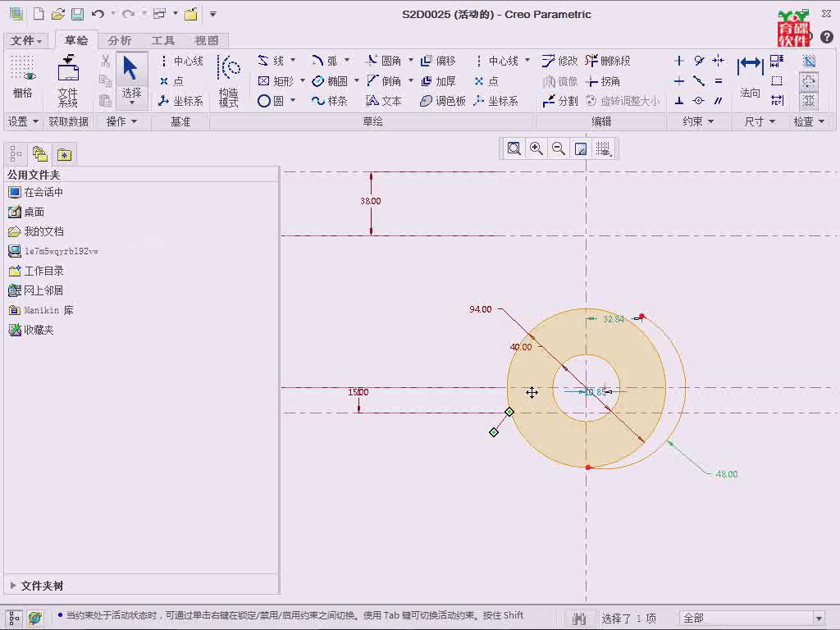The image size is (840, 630).
Task: Select the Thicken (加厚) tool
Action: [x=438, y=81]
